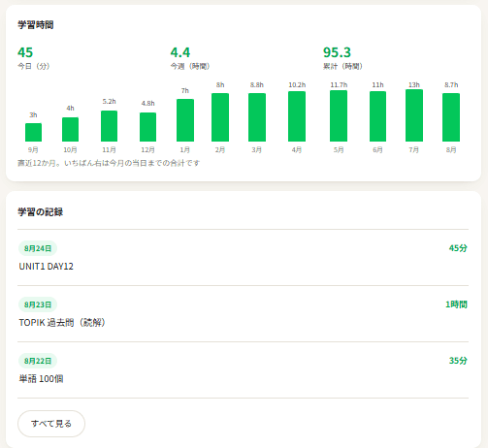Click the 10.2h value label above 4月
The height and width of the screenshot is (448, 488).
click(x=297, y=85)
